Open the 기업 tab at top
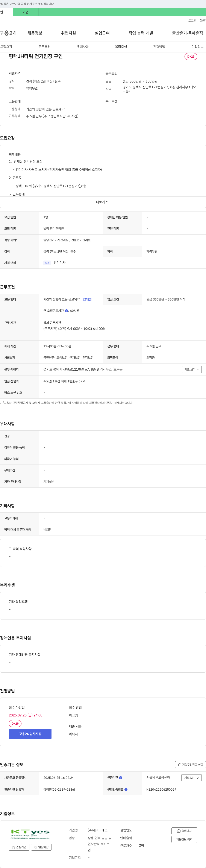This screenshot has width=206, height=868. (26, 12)
